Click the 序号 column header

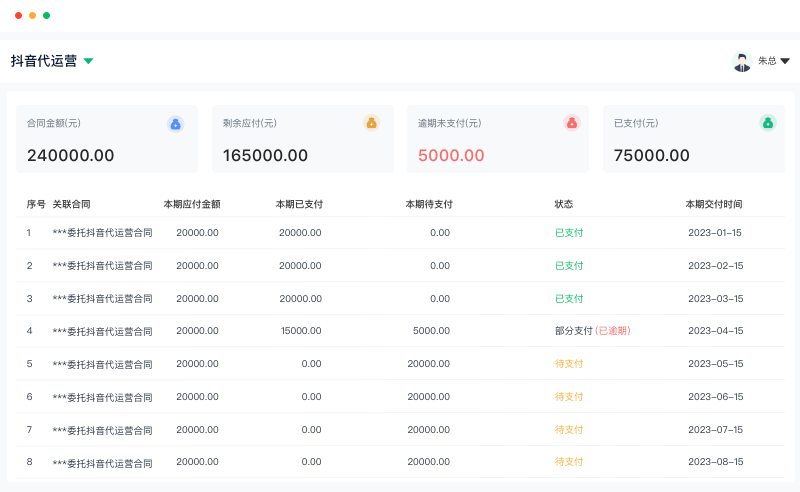[x=36, y=204]
